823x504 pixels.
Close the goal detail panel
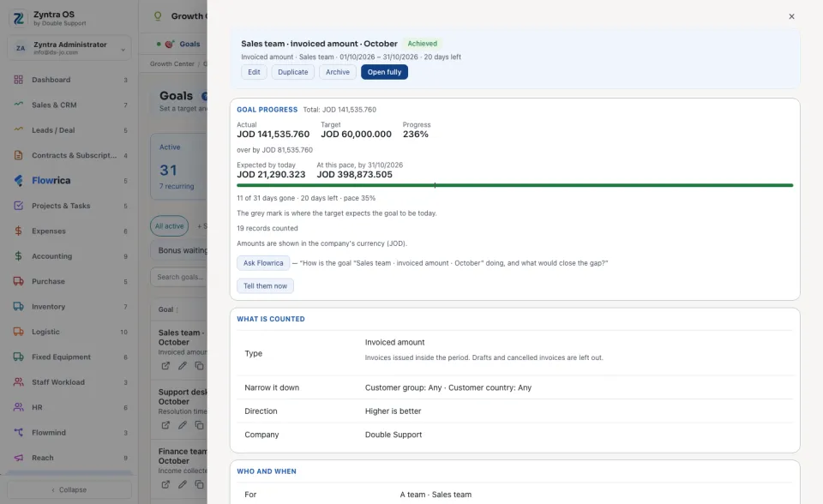(x=791, y=16)
